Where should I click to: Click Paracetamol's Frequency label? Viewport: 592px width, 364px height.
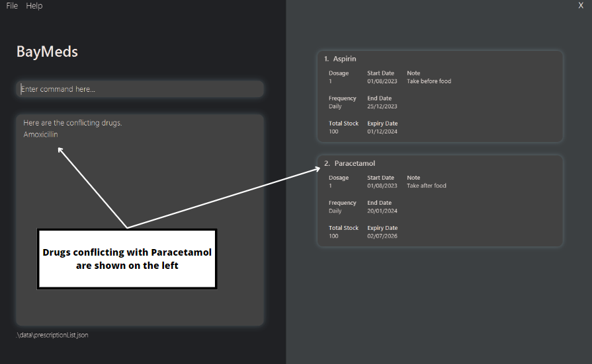tap(343, 203)
